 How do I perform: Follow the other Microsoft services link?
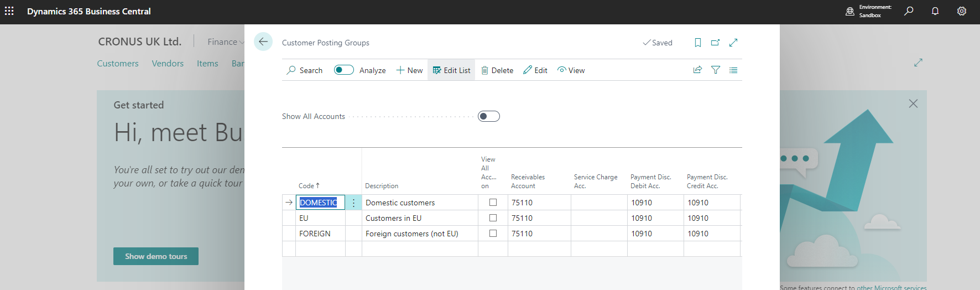tap(892, 288)
